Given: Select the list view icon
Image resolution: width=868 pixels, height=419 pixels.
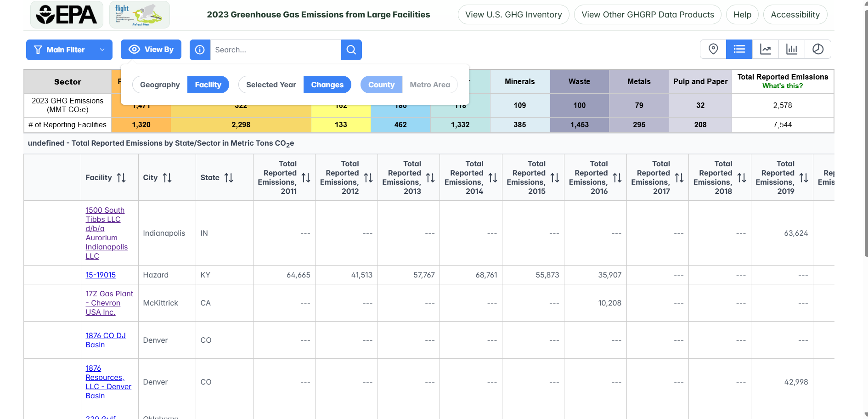Looking at the screenshot, I should pos(739,49).
